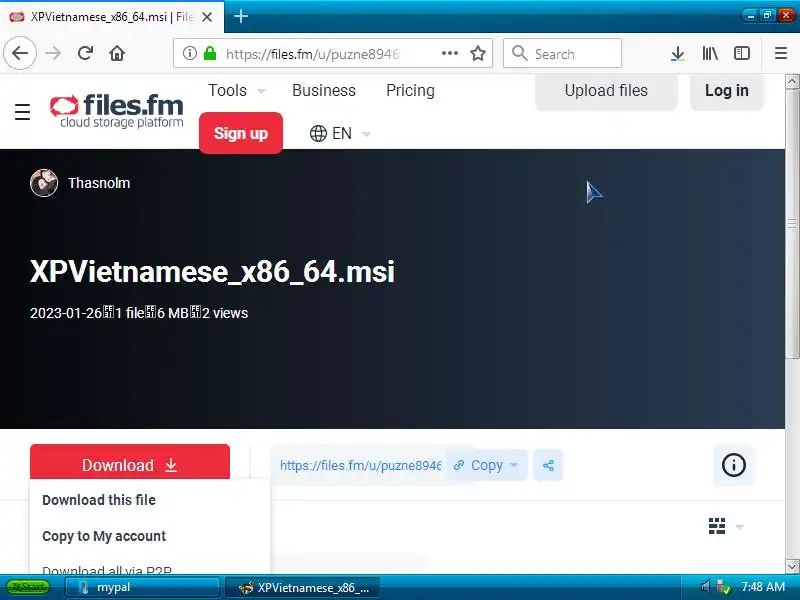
Task: Open the Windows Start button
Action: pos(28,587)
